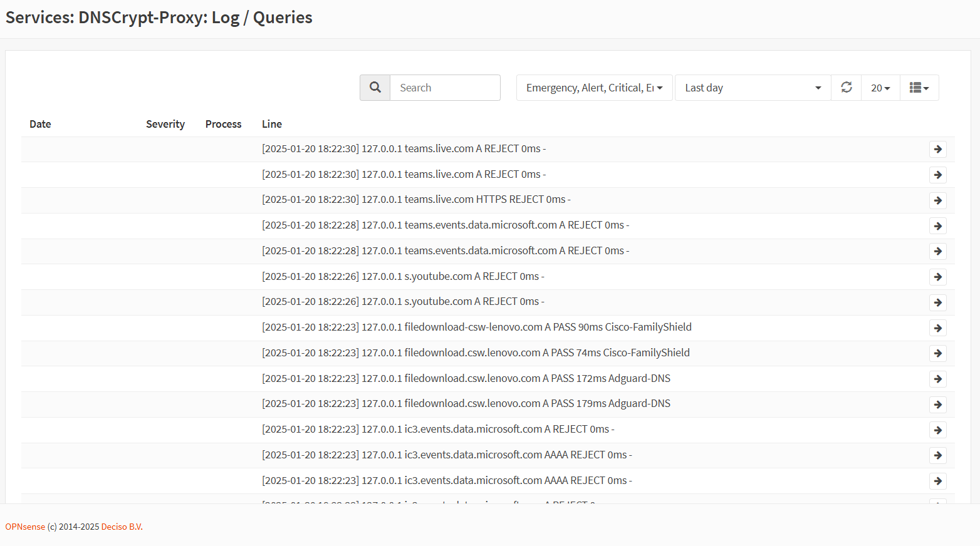Screen dimensions: 980x546
Task: Click arrow for first teams.live.com A REJECT row
Action: (937, 149)
